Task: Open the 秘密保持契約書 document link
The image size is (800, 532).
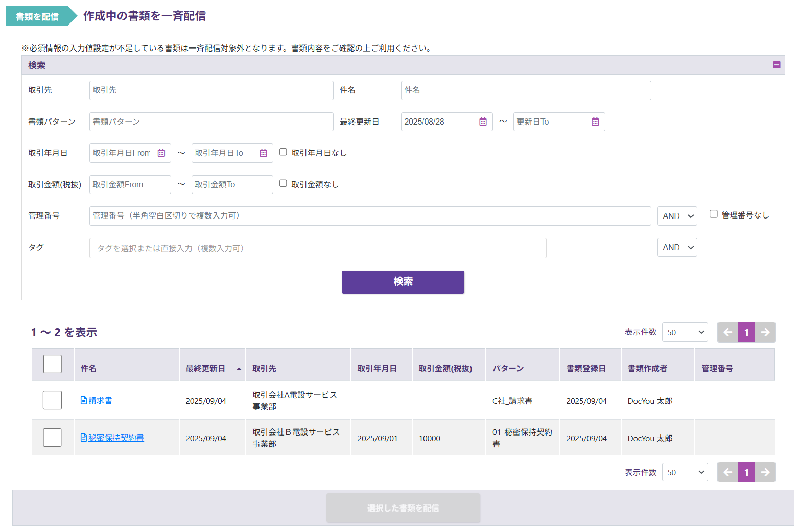Action: pyautogui.click(x=116, y=438)
